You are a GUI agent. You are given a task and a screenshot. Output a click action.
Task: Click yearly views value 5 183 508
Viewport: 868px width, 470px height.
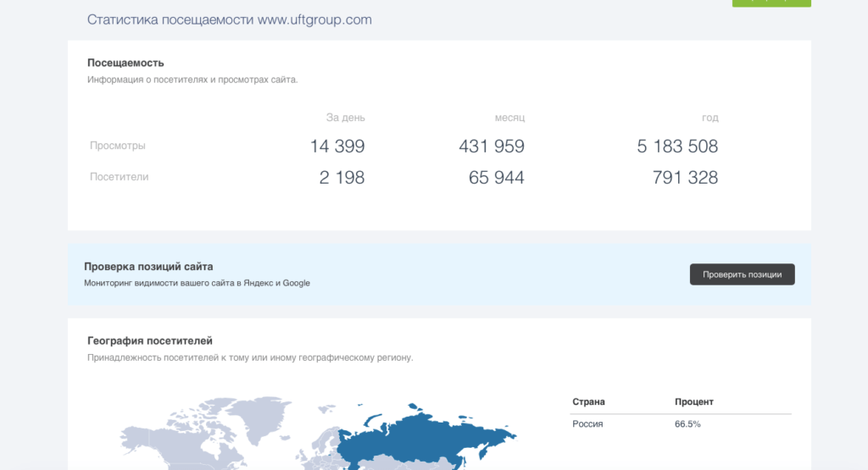point(677,147)
